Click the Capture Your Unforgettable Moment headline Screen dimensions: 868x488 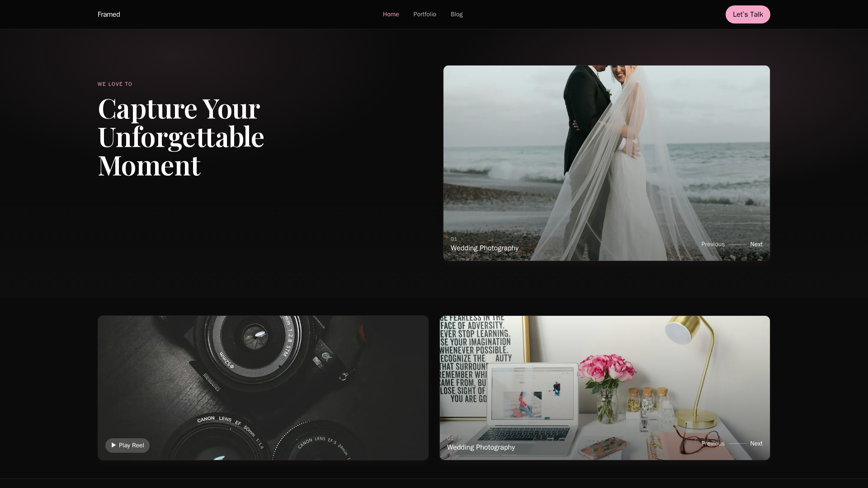pos(181,136)
